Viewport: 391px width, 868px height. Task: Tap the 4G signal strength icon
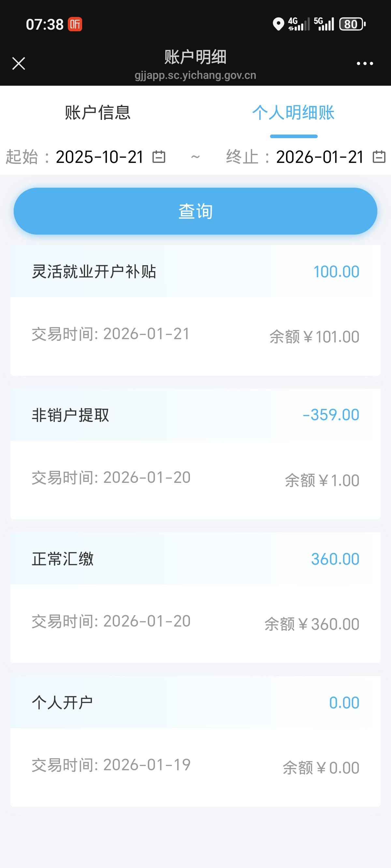click(299, 24)
